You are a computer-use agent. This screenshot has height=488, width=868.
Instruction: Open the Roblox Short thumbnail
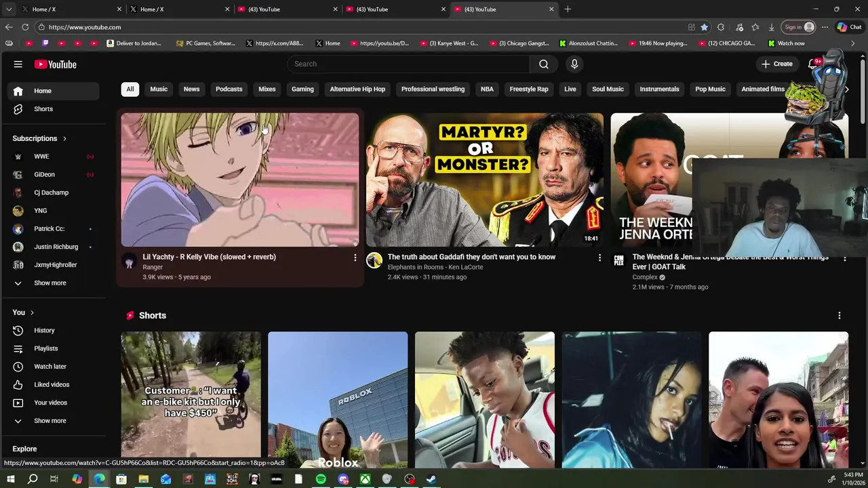(x=338, y=399)
